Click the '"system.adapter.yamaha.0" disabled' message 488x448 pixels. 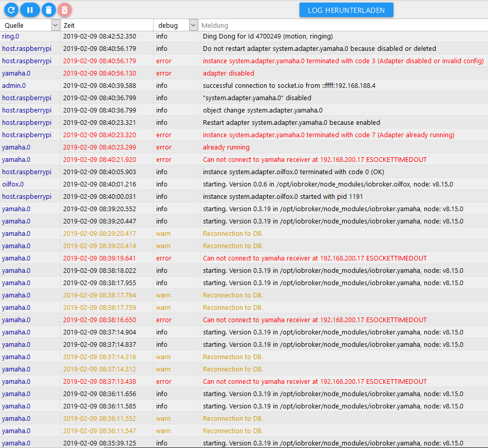pos(257,98)
